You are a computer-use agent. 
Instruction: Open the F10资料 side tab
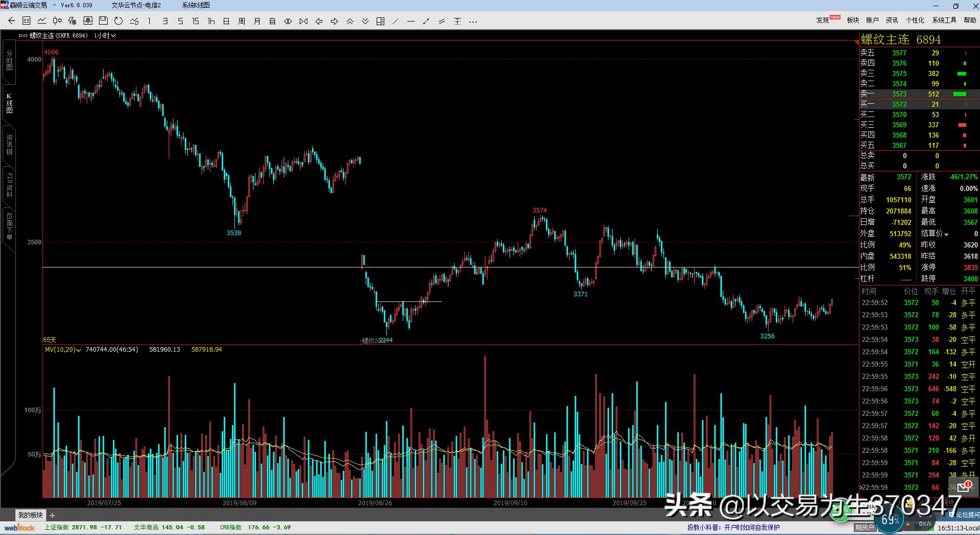9,185
